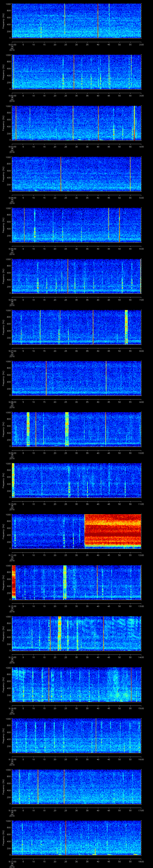This screenshot has height=868, width=153.
Task: Click the red vertical line near 23 seconds in the 9:04:00 spectrogram
Action: point(61,174)
